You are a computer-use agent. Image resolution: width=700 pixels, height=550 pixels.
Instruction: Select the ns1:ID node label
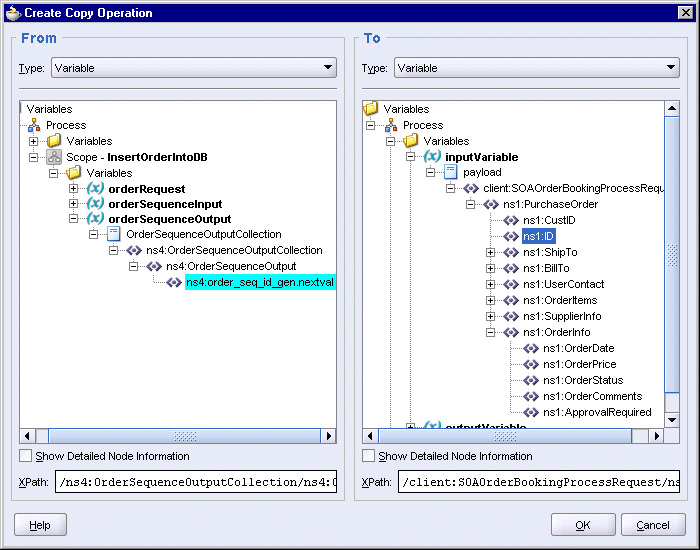click(x=539, y=236)
